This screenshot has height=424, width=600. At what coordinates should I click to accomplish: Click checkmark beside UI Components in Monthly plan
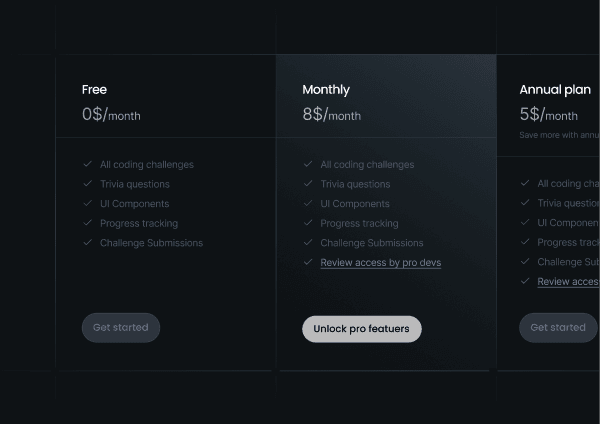pyautogui.click(x=308, y=203)
